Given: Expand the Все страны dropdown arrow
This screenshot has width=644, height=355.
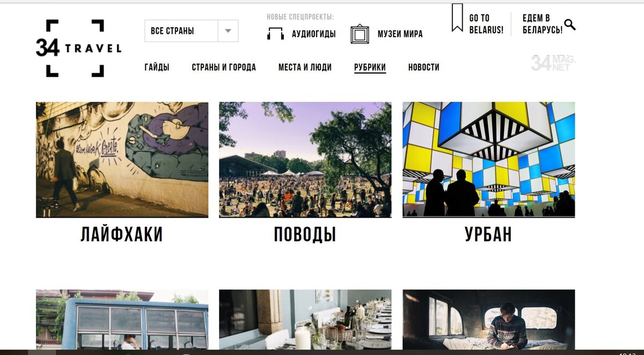Looking at the screenshot, I should tap(228, 31).
